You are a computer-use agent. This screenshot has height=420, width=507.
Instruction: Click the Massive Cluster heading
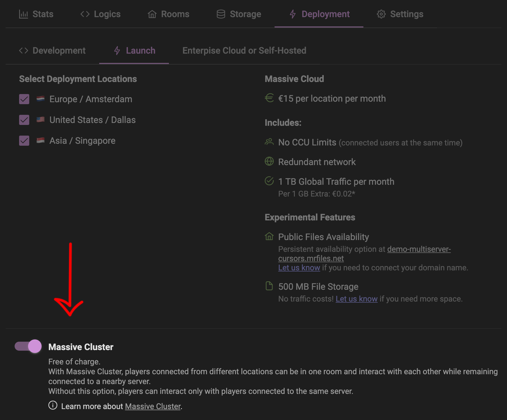click(x=81, y=347)
